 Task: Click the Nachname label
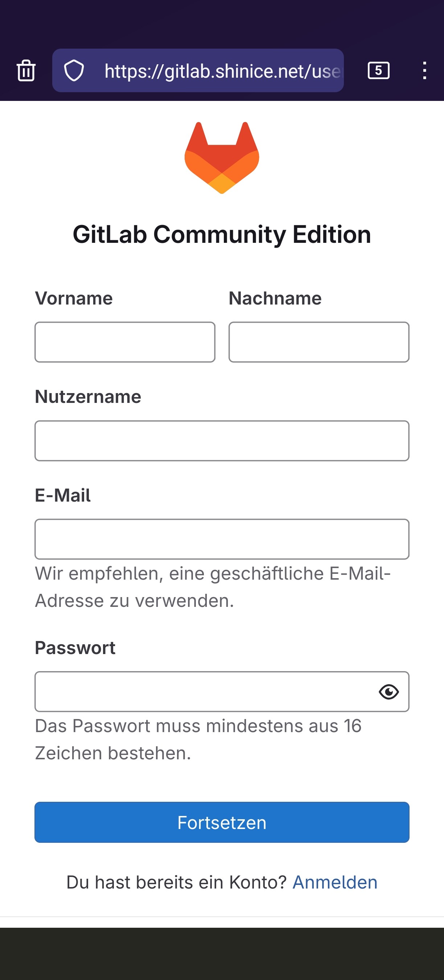point(275,298)
